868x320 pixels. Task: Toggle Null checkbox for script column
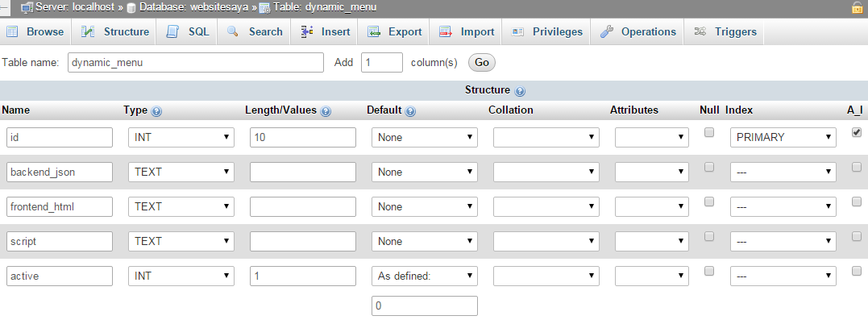(x=708, y=236)
